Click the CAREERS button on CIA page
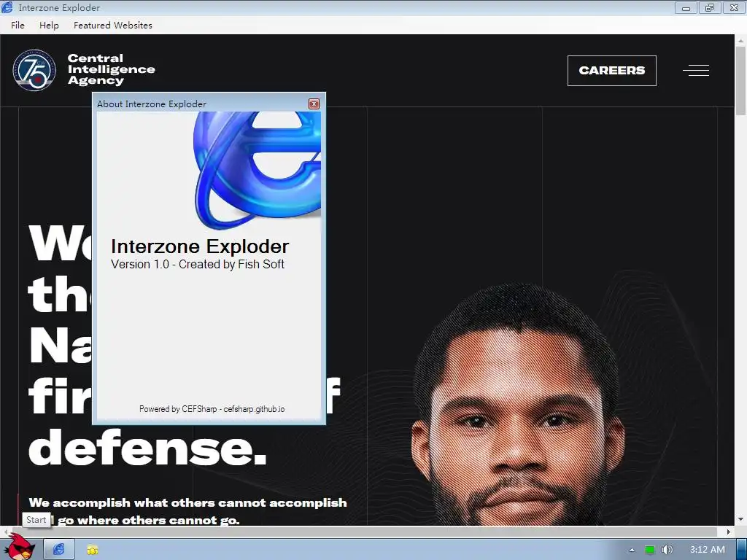747x560 pixels. [x=612, y=71]
